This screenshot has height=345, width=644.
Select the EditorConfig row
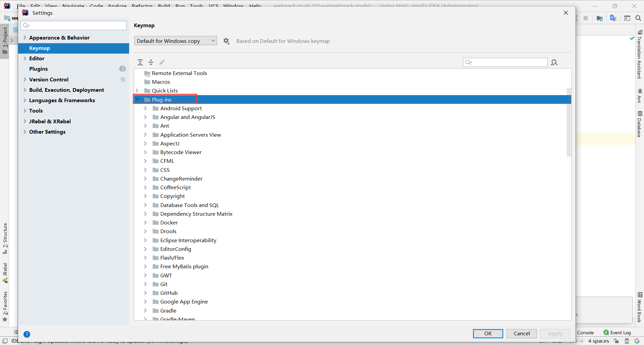(x=351, y=249)
